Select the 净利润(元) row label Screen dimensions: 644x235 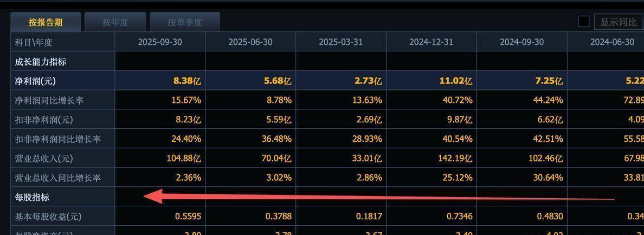pyautogui.click(x=35, y=81)
